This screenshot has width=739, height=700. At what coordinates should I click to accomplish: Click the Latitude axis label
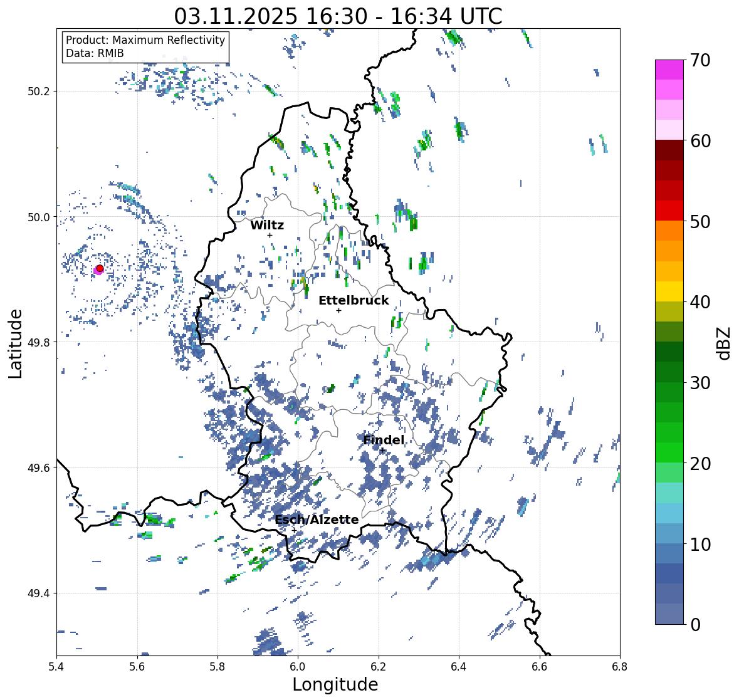pos(15,344)
